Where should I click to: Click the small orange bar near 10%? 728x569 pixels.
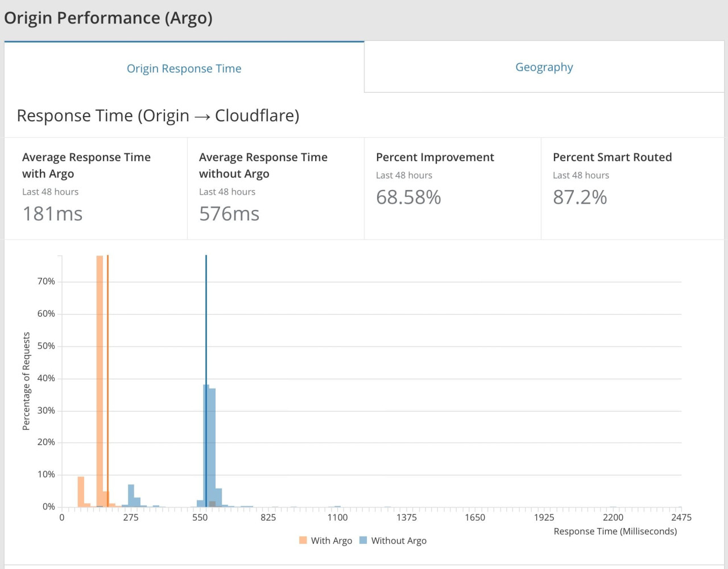click(81, 492)
